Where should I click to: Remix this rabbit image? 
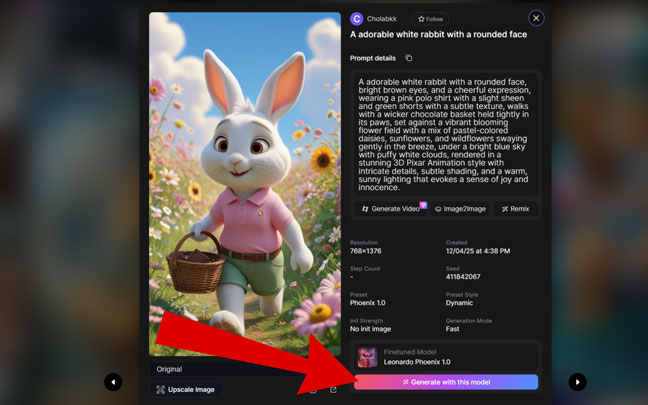coord(515,209)
